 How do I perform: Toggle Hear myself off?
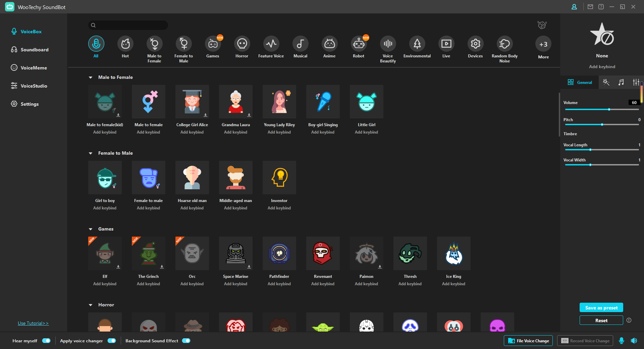click(46, 341)
